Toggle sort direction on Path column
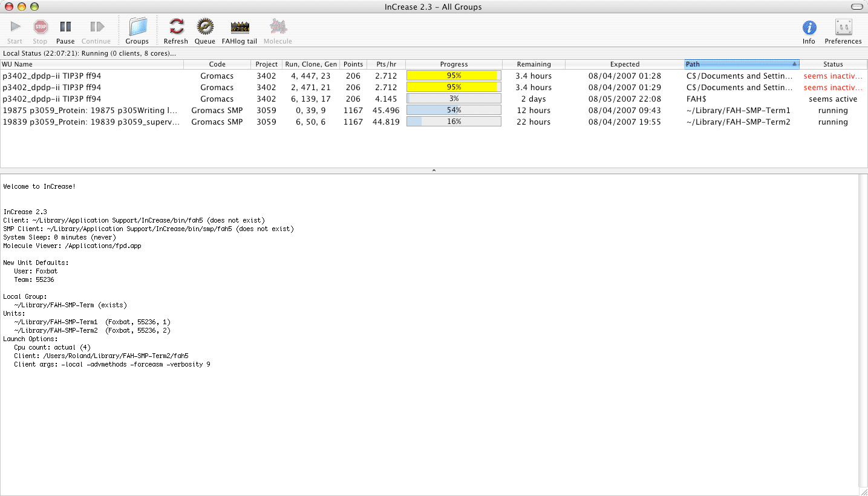This screenshot has height=496, width=868. tap(742, 64)
